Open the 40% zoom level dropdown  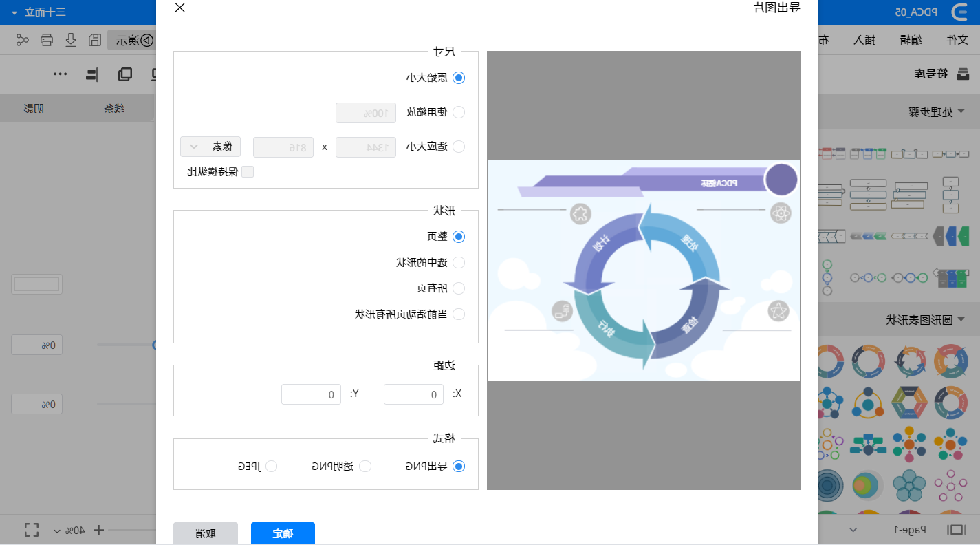coord(69,530)
